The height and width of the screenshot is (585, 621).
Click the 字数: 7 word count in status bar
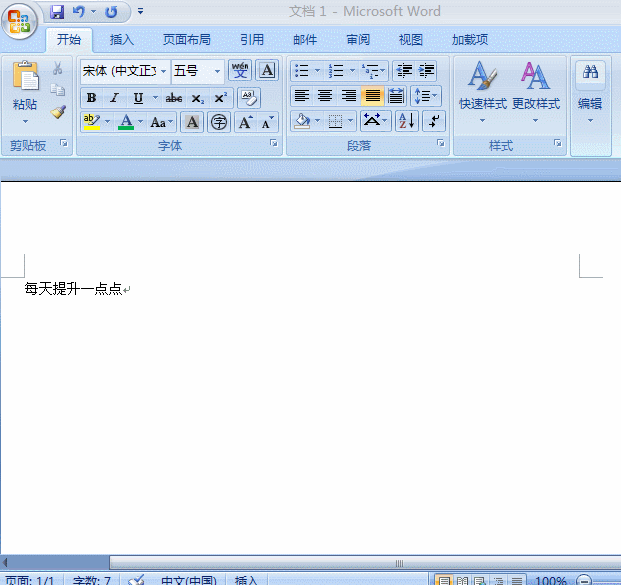click(x=92, y=581)
